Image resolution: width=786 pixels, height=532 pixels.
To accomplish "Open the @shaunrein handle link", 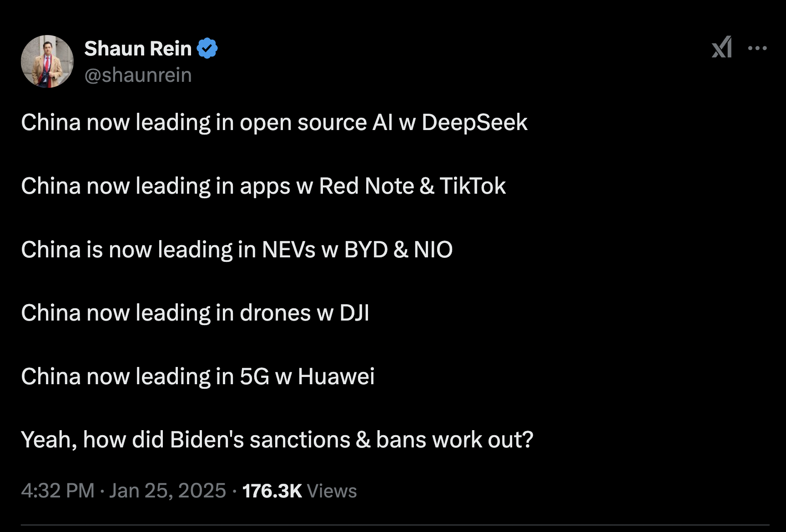I will [138, 75].
